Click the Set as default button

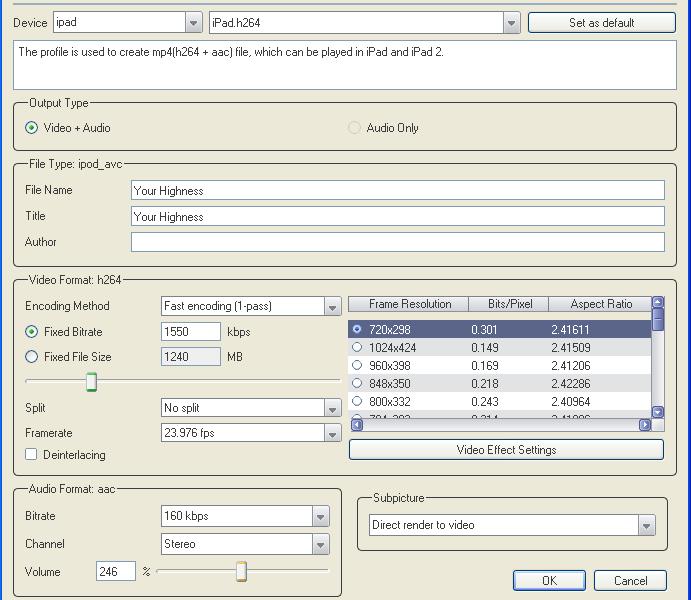coord(601,23)
